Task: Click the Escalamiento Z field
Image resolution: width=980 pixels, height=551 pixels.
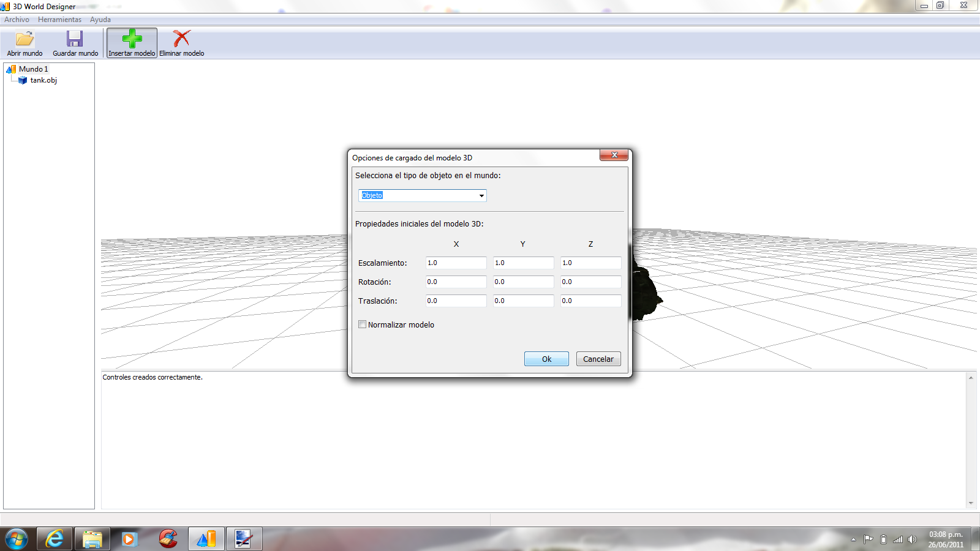Action: coord(591,263)
